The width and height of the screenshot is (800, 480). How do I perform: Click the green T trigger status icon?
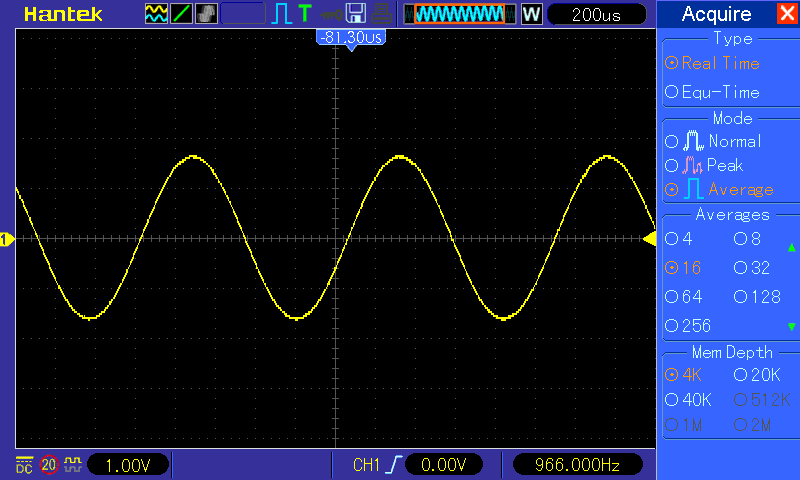coord(305,13)
